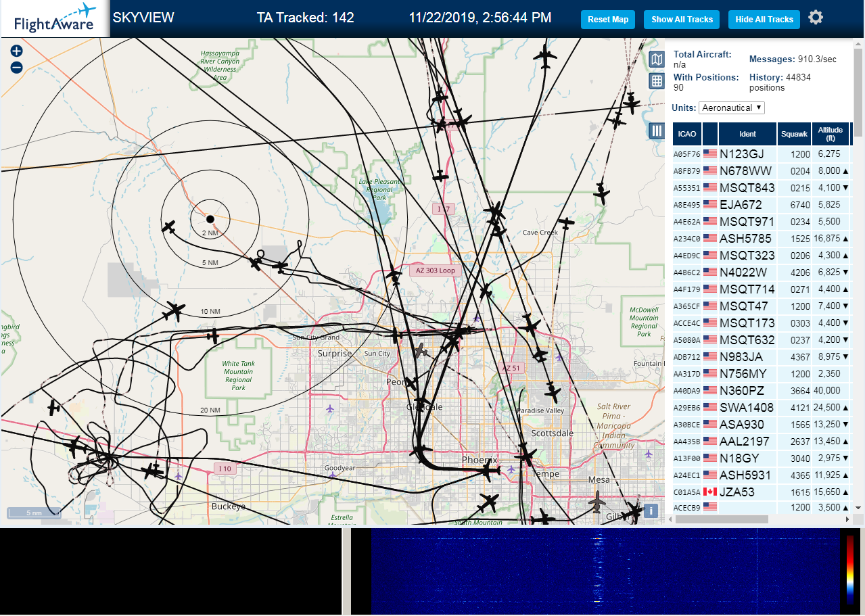This screenshot has width=865, height=616.
Task: Click the spectrum waterfall color scale bar
Action: click(850, 569)
